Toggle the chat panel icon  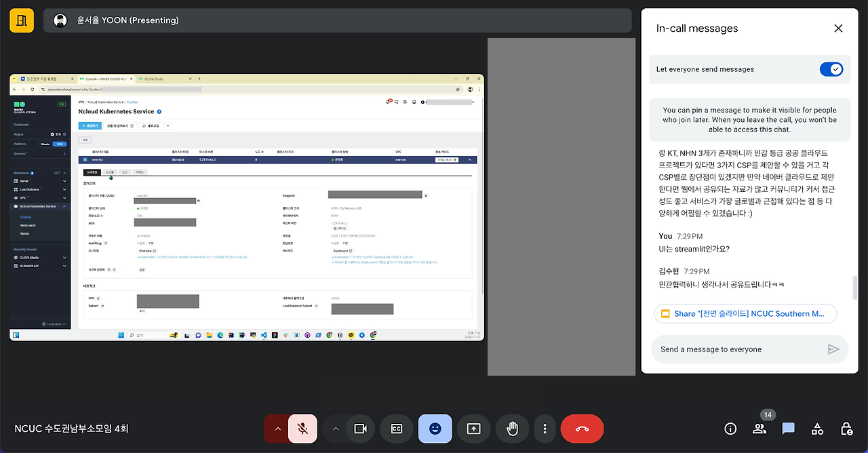788,429
